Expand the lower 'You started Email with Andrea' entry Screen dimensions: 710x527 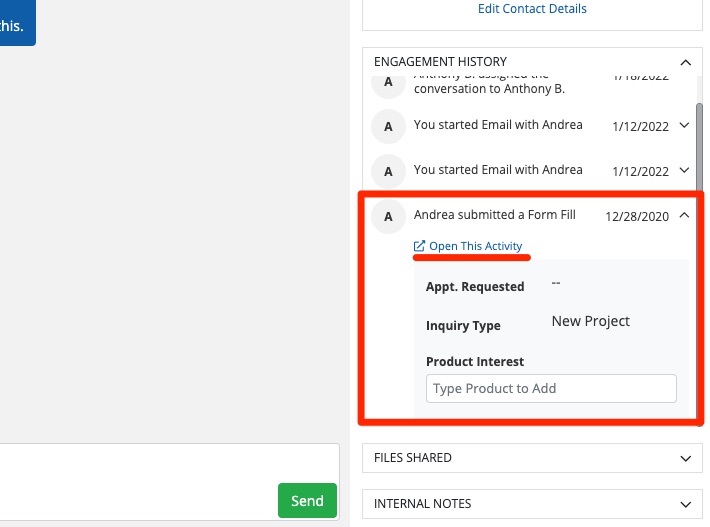click(685, 170)
